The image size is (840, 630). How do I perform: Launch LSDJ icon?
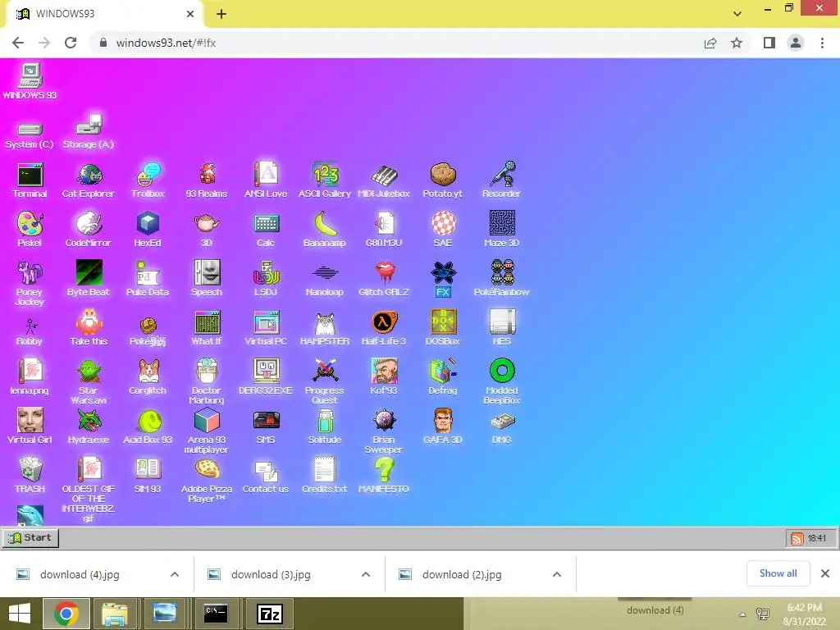266,279
